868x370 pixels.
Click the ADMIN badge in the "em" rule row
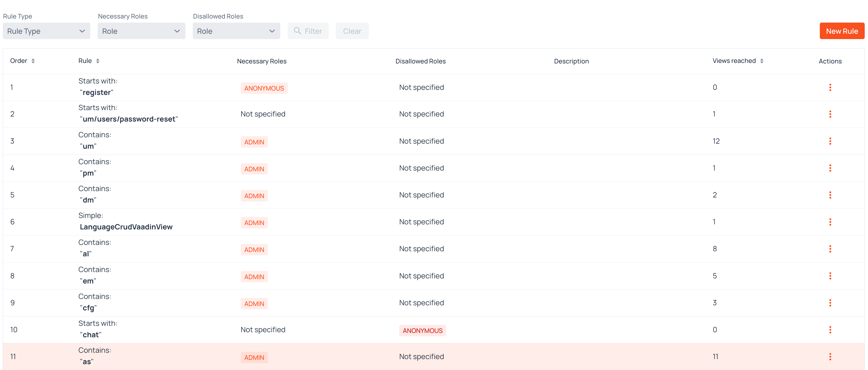[254, 277]
